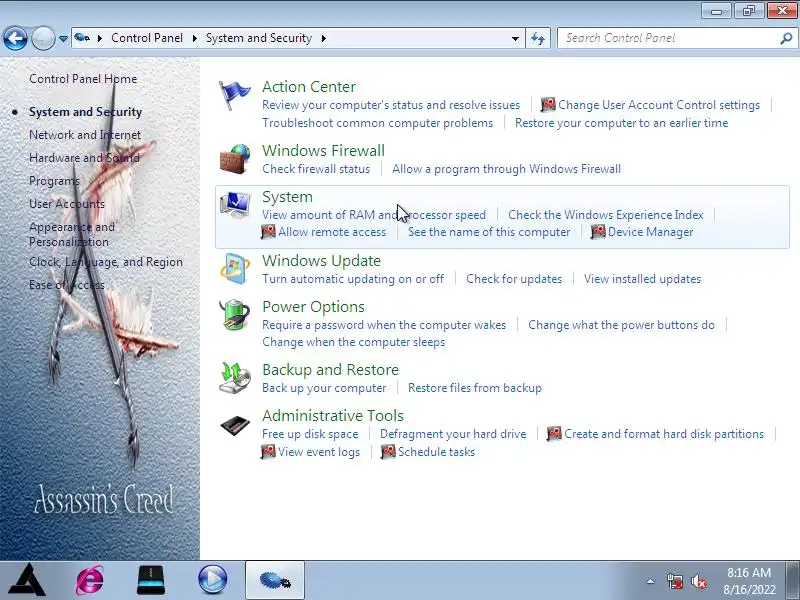Click the refresh button next to address bar

pos(538,38)
